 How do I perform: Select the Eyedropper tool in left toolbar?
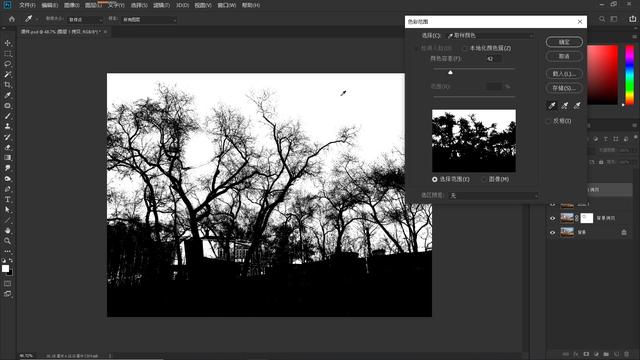coord(7,95)
